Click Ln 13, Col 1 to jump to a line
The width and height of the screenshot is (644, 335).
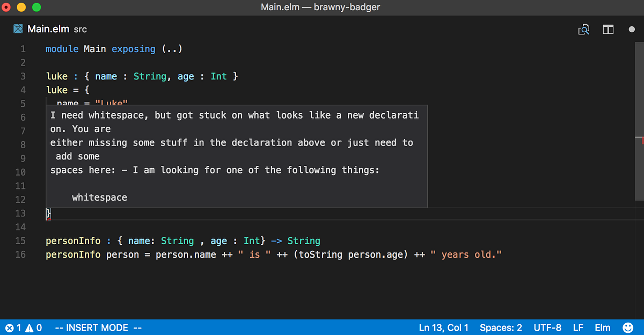[x=443, y=327]
